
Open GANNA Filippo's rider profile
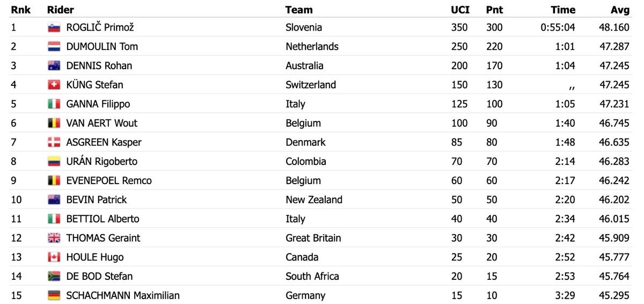point(98,104)
